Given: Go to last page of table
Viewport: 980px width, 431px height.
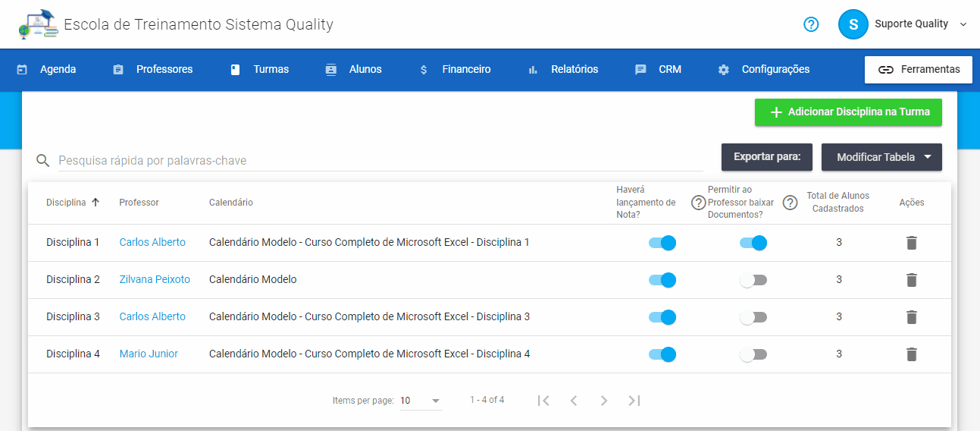Looking at the screenshot, I should (634, 401).
